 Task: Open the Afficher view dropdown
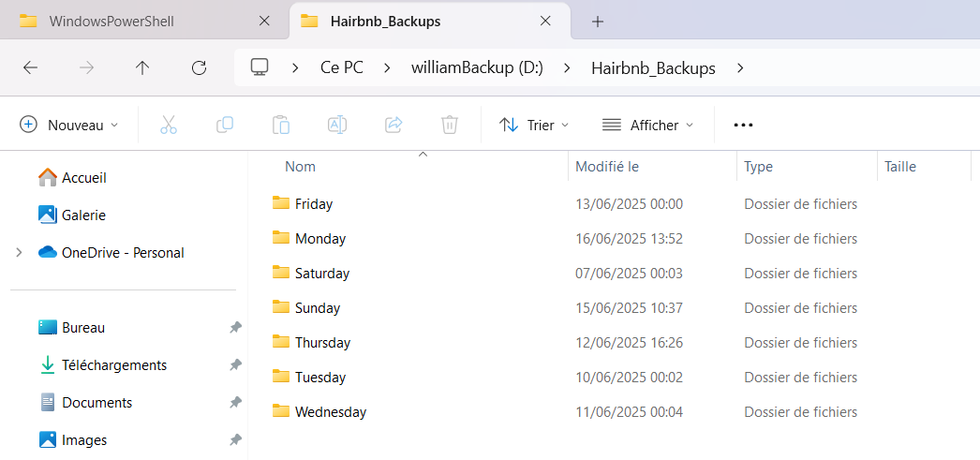point(648,125)
